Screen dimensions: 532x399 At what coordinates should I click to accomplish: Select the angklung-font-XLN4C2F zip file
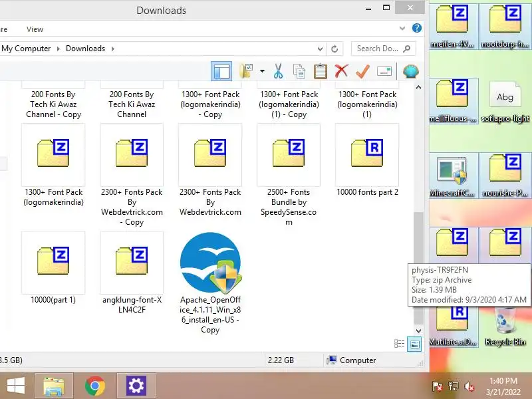(x=132, y=273)
